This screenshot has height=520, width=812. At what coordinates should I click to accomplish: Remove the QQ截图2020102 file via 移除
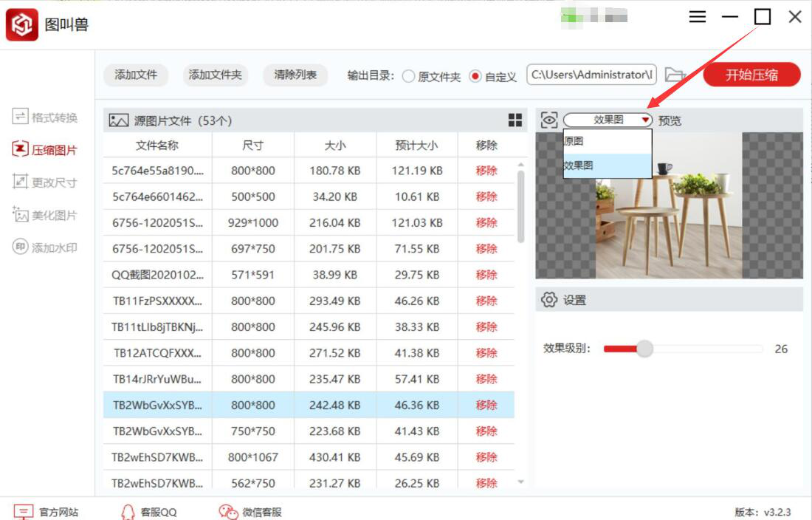pyautogui.click(x=486, y=275)
